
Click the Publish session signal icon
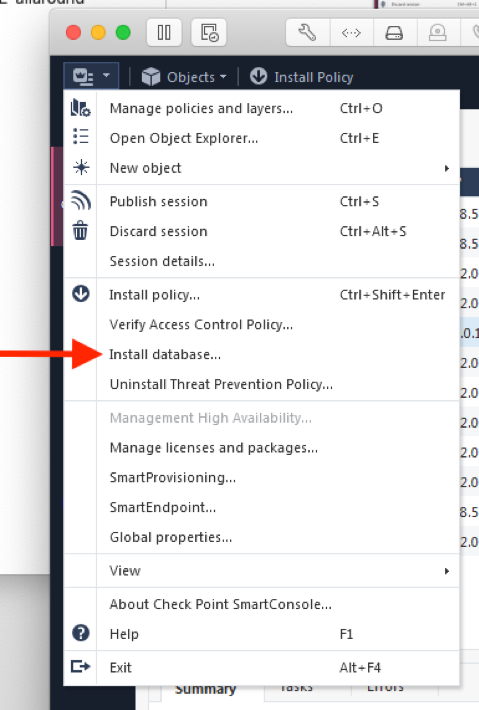[x=81, y=201]
